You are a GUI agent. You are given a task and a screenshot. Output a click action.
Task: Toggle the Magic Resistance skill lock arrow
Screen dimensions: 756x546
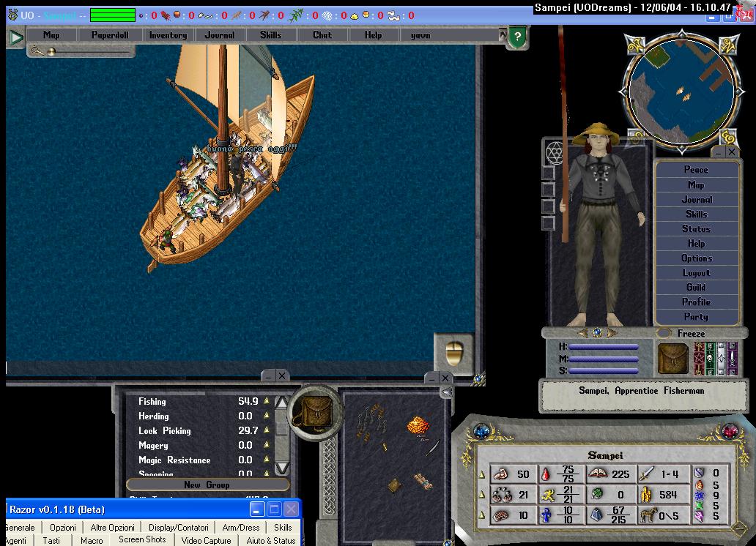[x=267, y=459]
